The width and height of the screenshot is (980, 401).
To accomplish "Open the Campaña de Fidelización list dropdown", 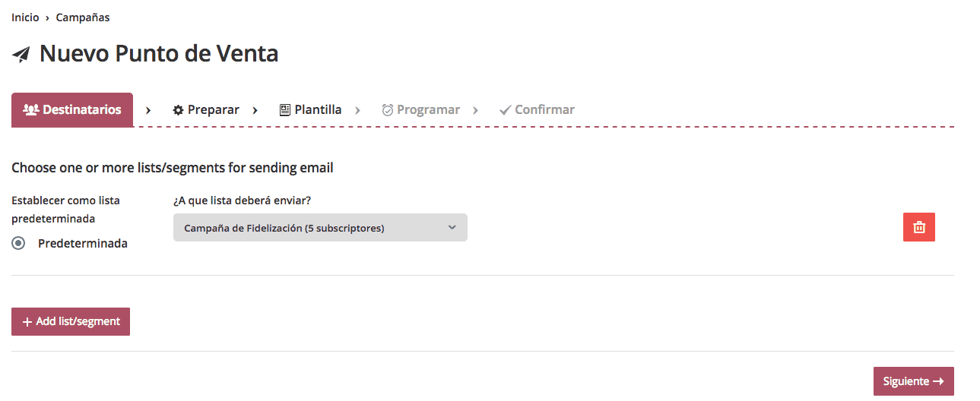I will [x=320, y=228].
